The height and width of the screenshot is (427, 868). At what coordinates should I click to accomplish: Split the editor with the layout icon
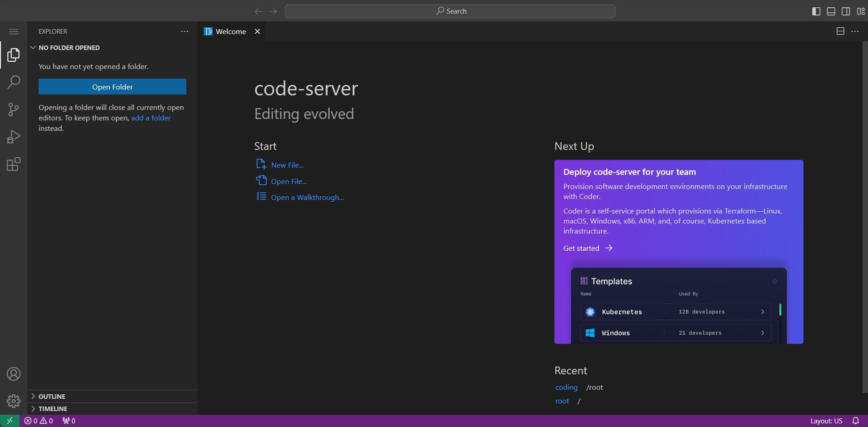pos(840,31)
